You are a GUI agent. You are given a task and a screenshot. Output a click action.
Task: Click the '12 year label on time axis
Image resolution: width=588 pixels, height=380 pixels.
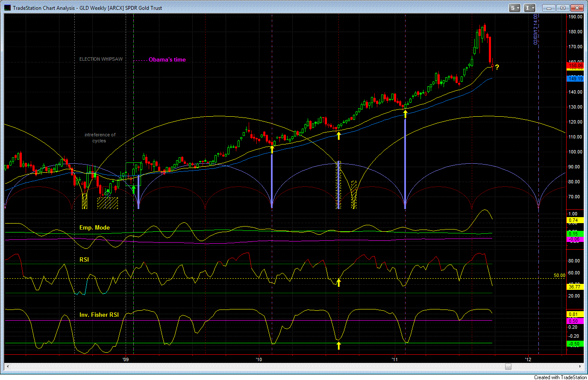coord(528,360)
